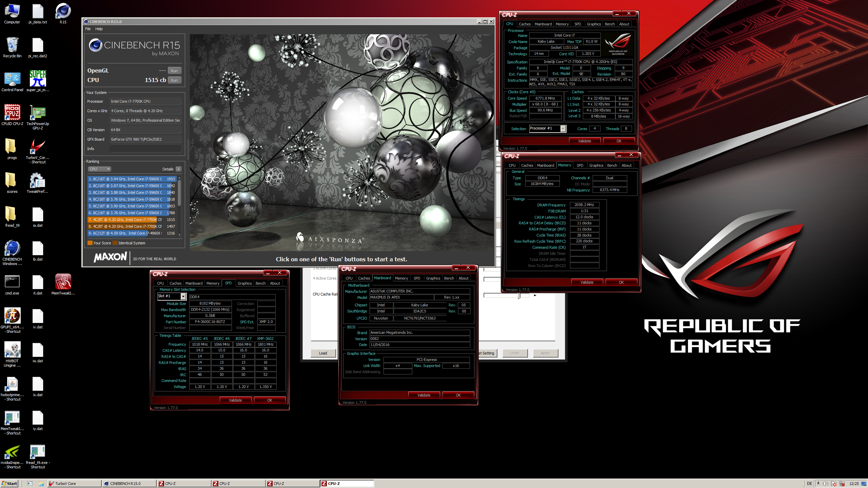Click the Cinebench rendered scene image

coord(342,142)
